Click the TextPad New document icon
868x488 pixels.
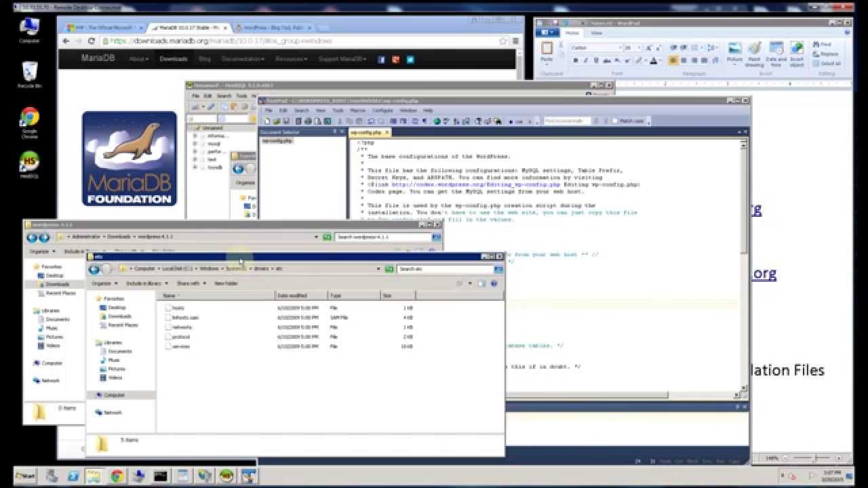pos(267,121)
